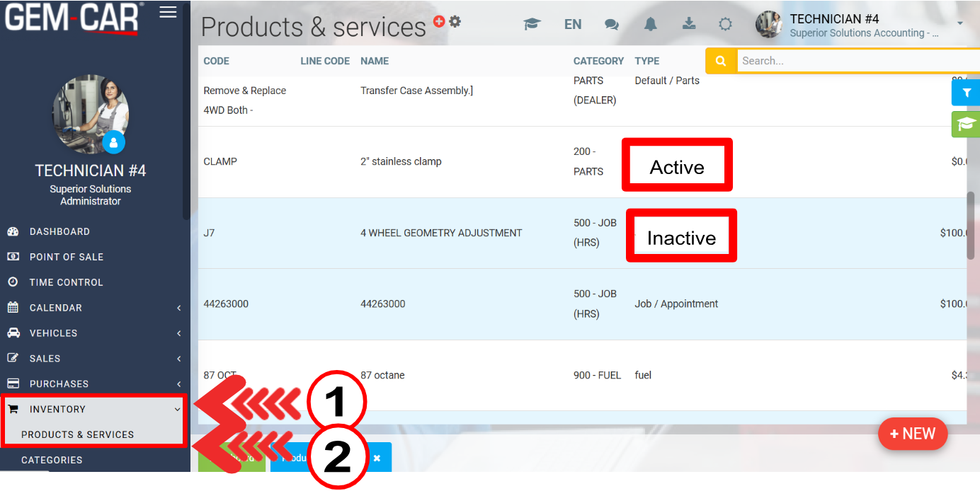Click the blue filter funnel button

click(965, 93)
